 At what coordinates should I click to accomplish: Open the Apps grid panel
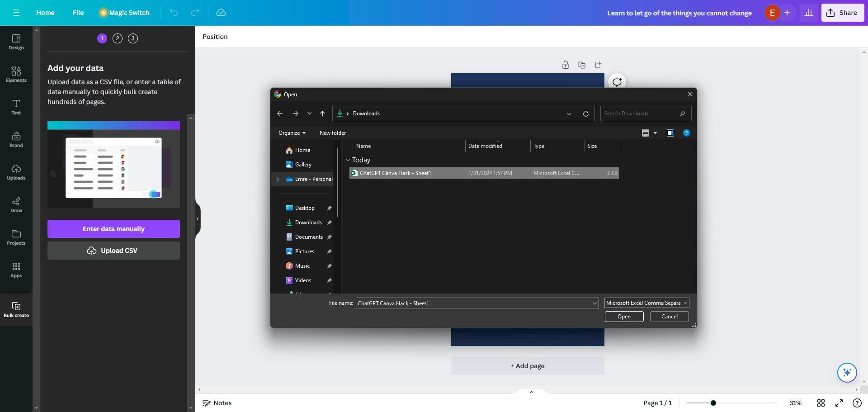(16, 270)
